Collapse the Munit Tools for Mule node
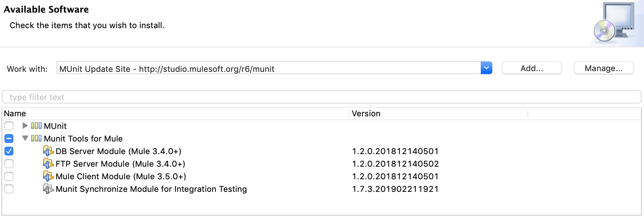This screenshot has width=644, height=220. coord(25,139)
